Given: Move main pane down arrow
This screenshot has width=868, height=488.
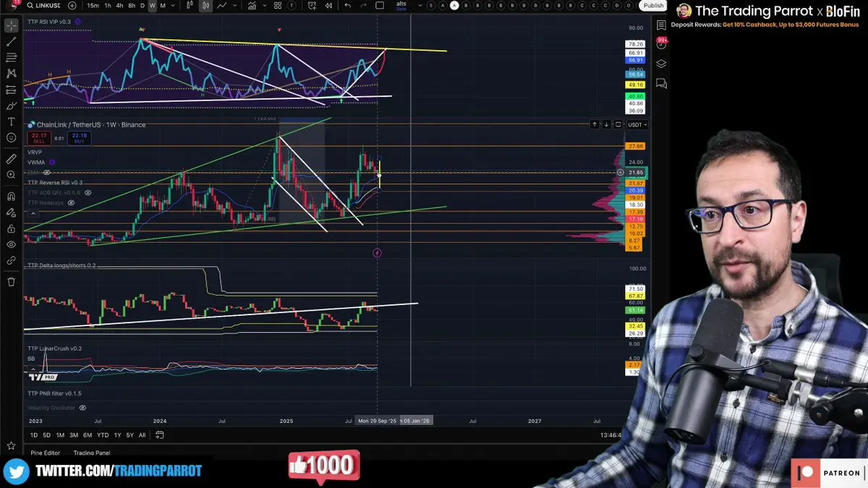Looking at the screenshot, I should pyautogui.click(x=606, y=124).
